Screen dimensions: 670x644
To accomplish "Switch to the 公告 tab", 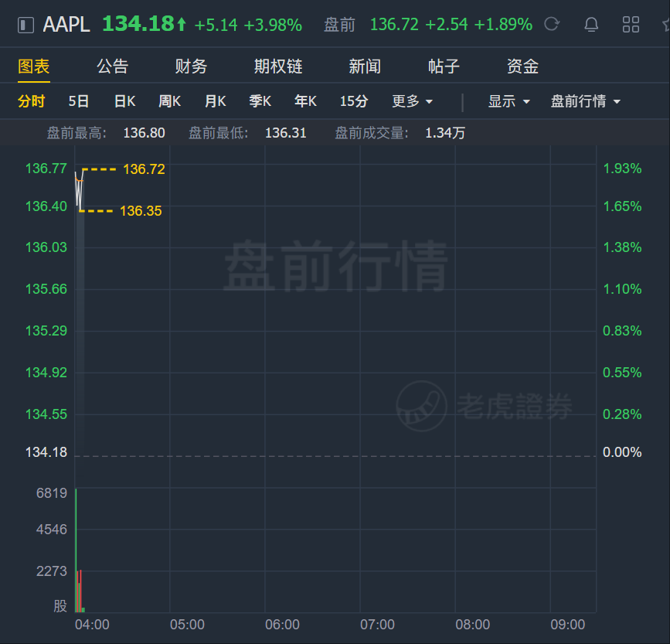I will click(x=112, y=66).
